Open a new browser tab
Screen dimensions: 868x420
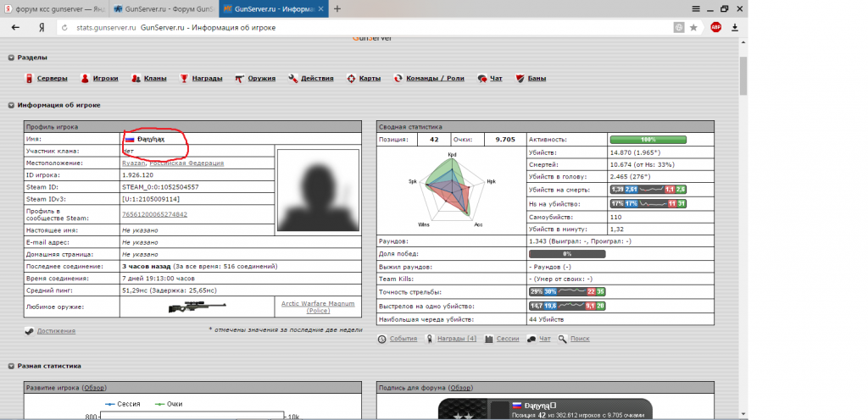click(337, 8)
